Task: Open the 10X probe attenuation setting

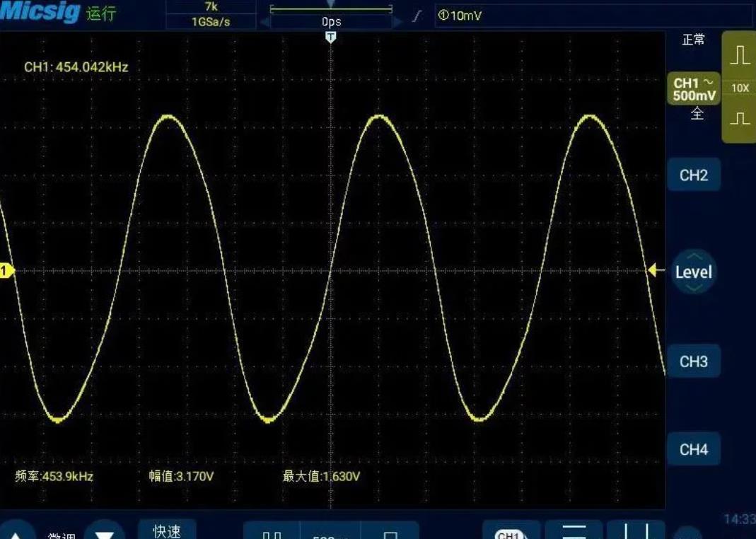Action: click(x=740, y=88)
